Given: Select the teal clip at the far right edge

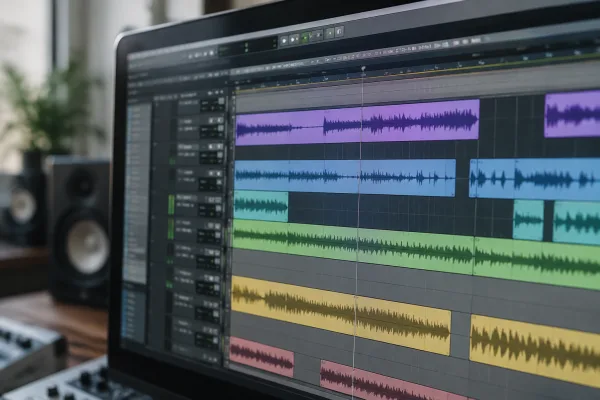Looking at the screenshot, I should click(576, 222).
